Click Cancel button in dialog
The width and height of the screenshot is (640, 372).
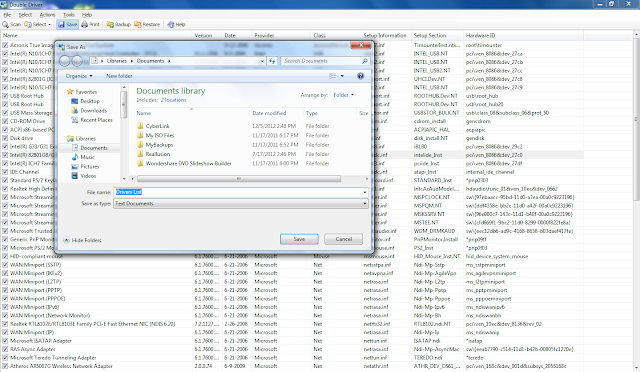coord(343,239)
